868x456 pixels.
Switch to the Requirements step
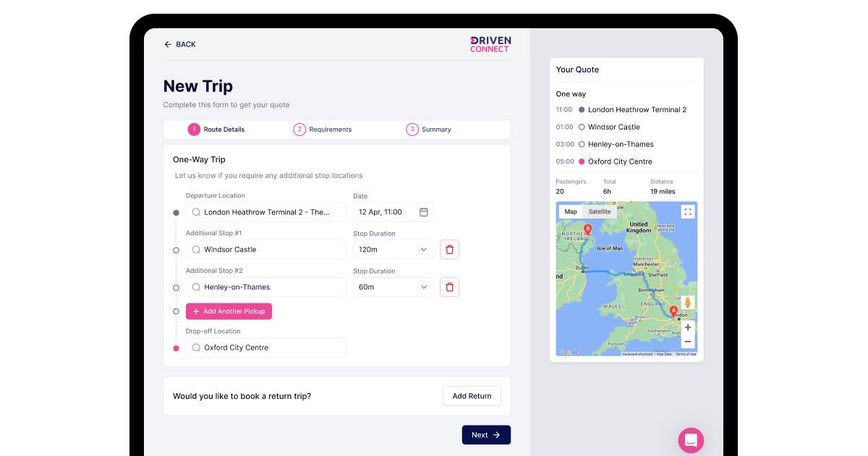tap(323, 130)
